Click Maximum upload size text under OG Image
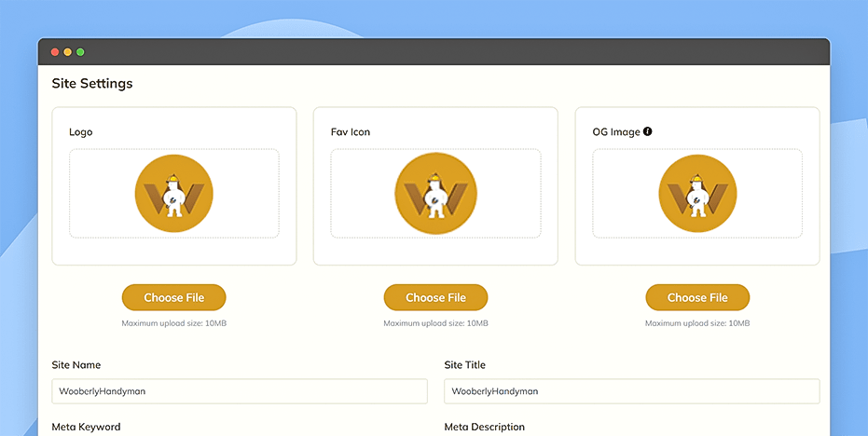 [697, 323]
